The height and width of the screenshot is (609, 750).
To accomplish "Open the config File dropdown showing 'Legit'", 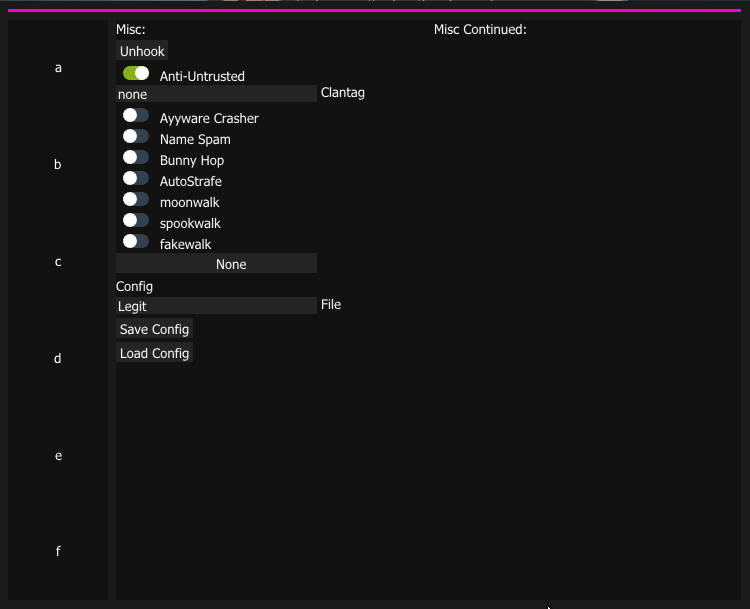I will pos(216,306).
